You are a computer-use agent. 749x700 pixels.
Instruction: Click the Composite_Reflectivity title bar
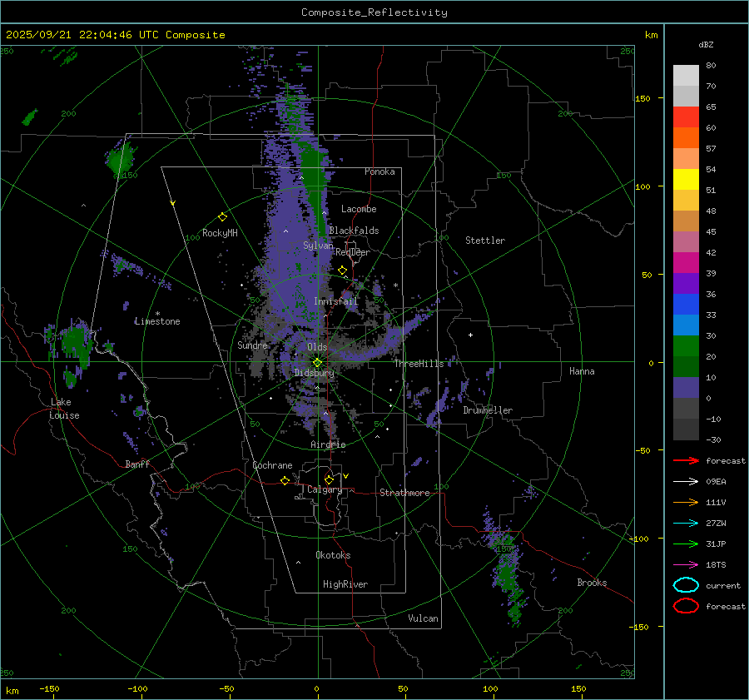pyautogui.click(x=374, y=12)
